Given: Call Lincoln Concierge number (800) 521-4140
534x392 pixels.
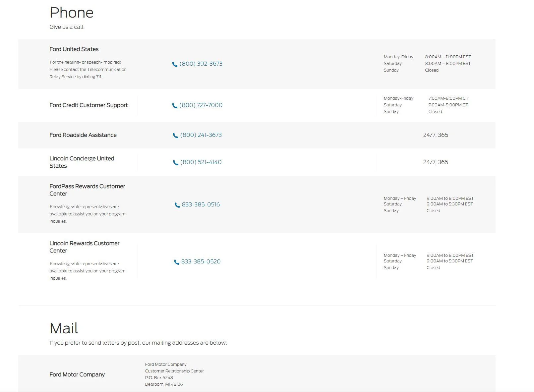Looking at the screenshot, I should [201, 162].
